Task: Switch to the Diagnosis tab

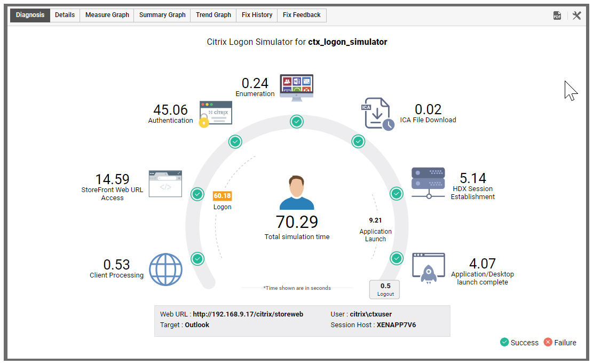Action: (30, 15)
